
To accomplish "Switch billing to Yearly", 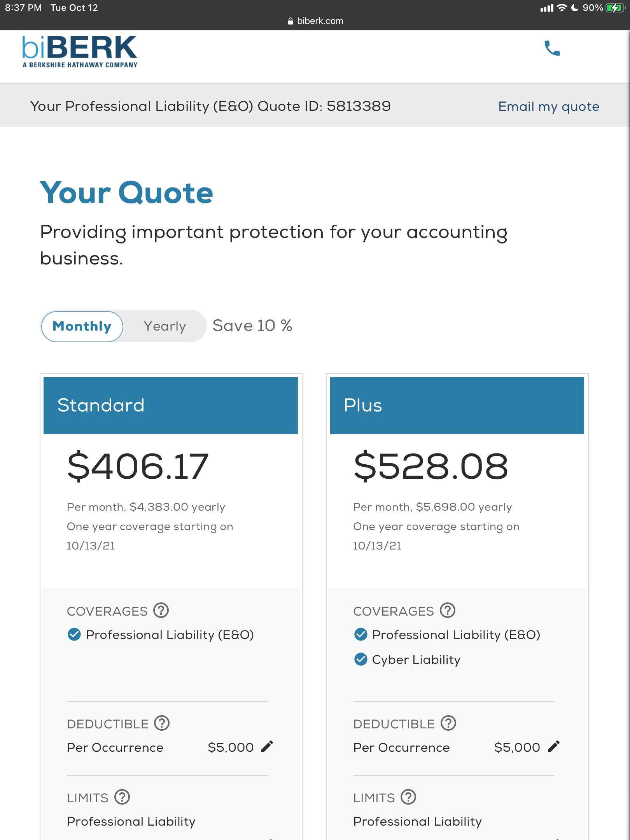I will (x=165, y=326).
